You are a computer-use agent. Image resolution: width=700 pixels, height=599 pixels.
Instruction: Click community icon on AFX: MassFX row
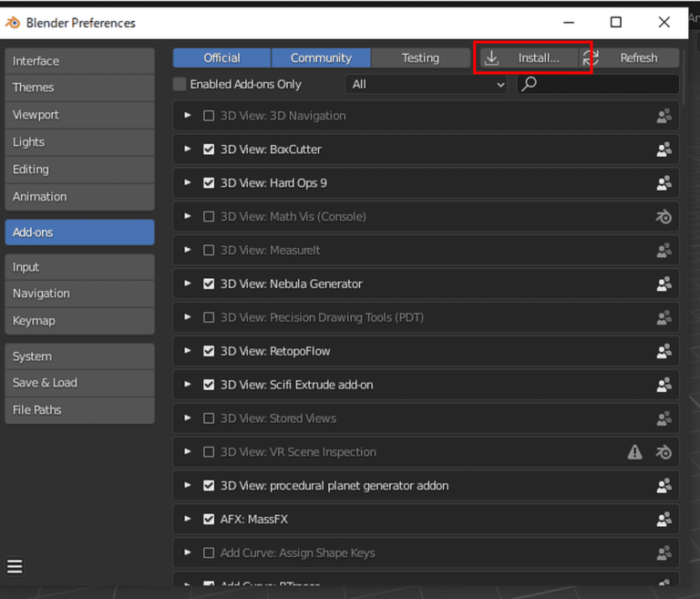pos(664,520)
